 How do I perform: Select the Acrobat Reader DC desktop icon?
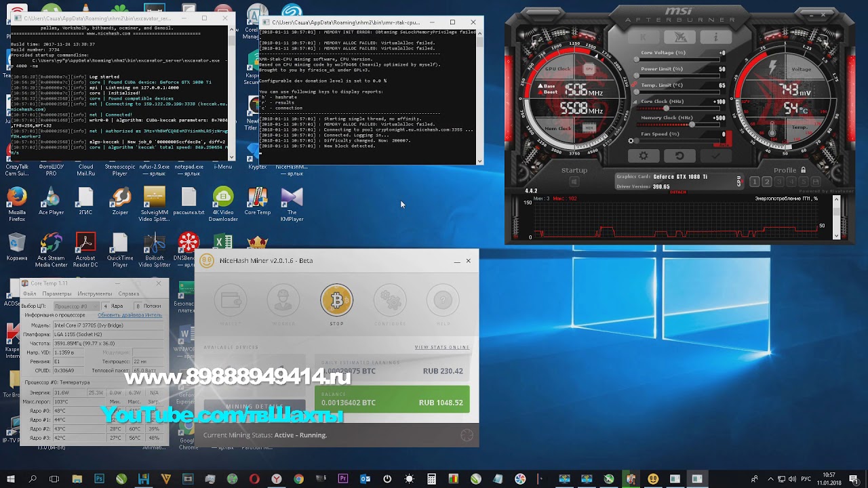click(x=85, y=251)
